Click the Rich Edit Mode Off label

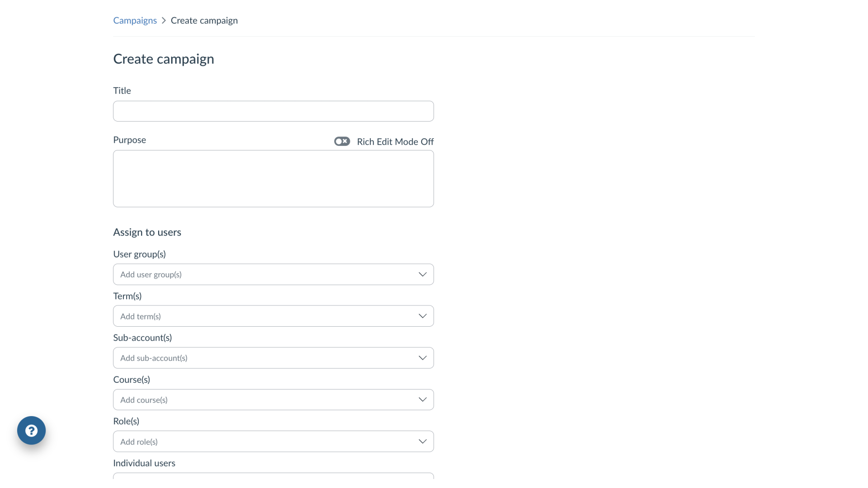click(x=395, y=142)
